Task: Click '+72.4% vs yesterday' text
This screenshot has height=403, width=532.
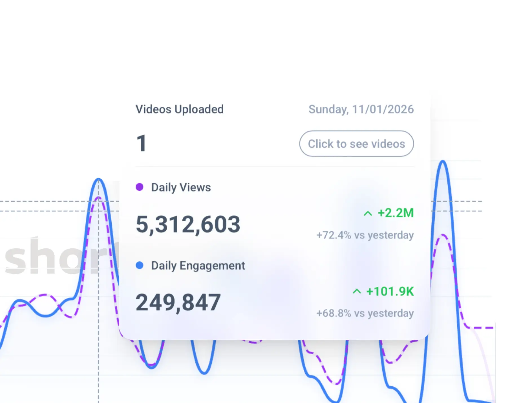Action: tap(365, 235)
